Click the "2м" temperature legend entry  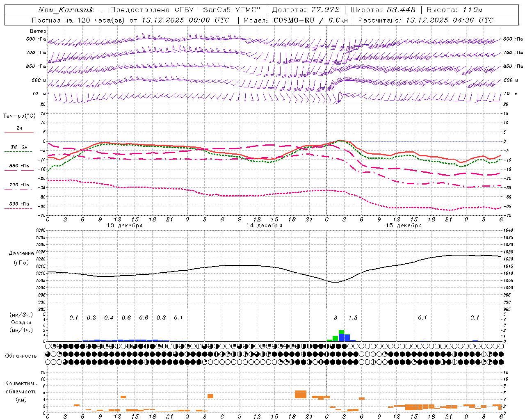[19, 128]
